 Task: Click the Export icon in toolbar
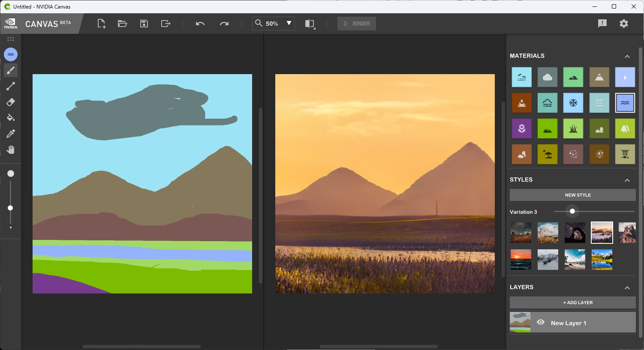point(166,24)
